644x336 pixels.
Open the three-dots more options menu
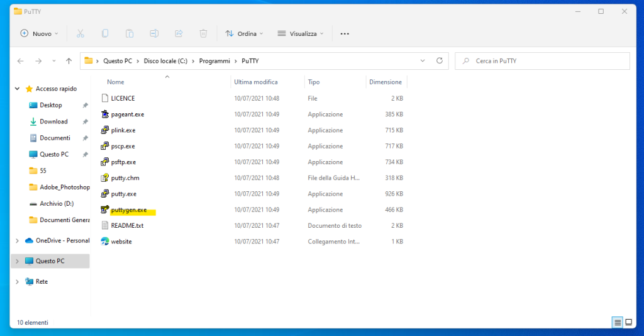pyautogui.click(x=345, y=33)
